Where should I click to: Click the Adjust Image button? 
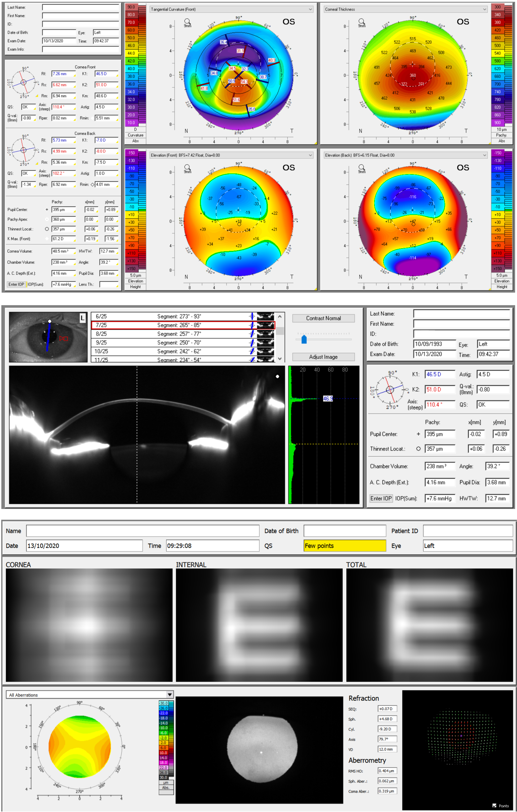point(323,357)
